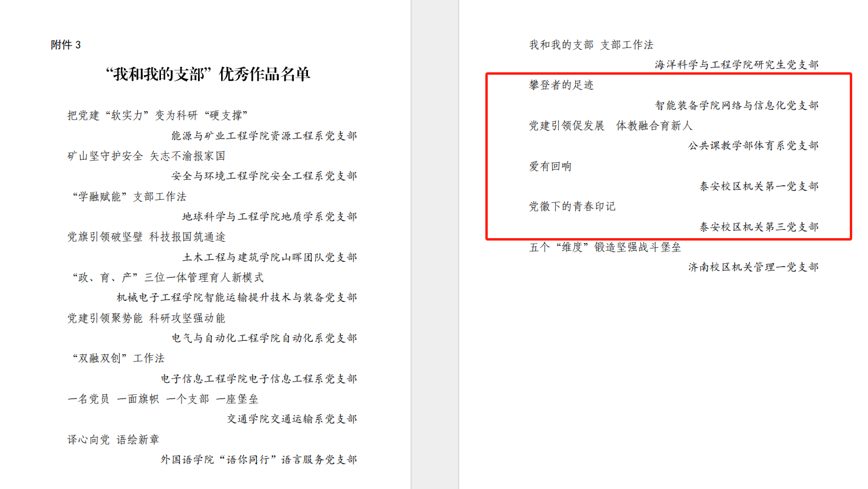
Task: Click '交通学院交通运输系党支部' line
Action: pos(292,419)
